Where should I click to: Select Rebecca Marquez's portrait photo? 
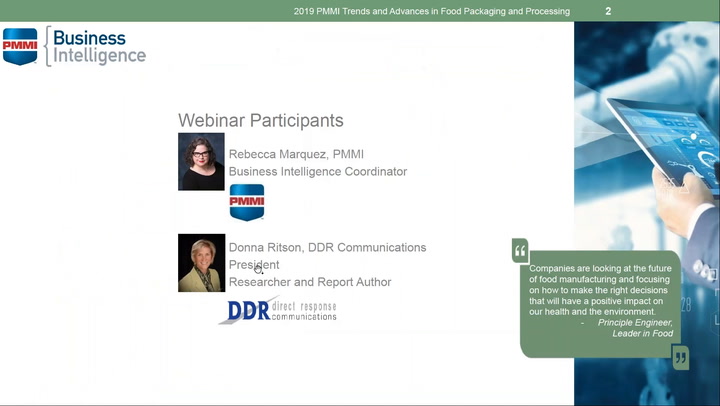(x=201, y=162)
